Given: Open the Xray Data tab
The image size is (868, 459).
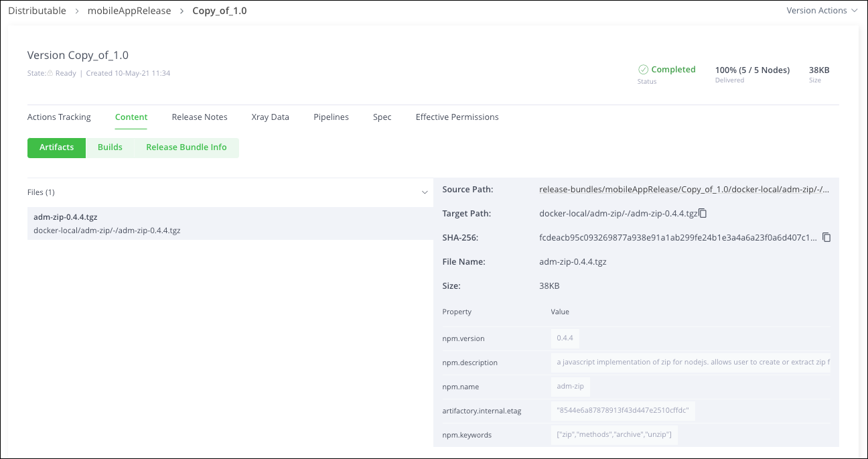Looking at the screenshot, I should pos(270,117).
